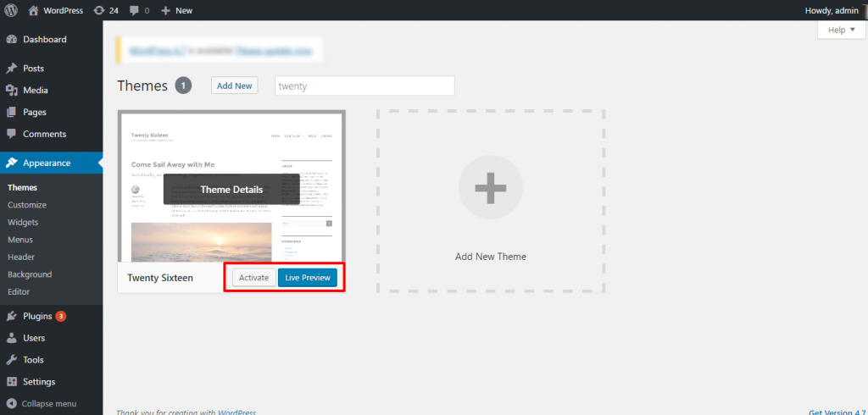Click the Settings sliders icon
Viewport: 868px width, 415px height.
tap(11, 382)
